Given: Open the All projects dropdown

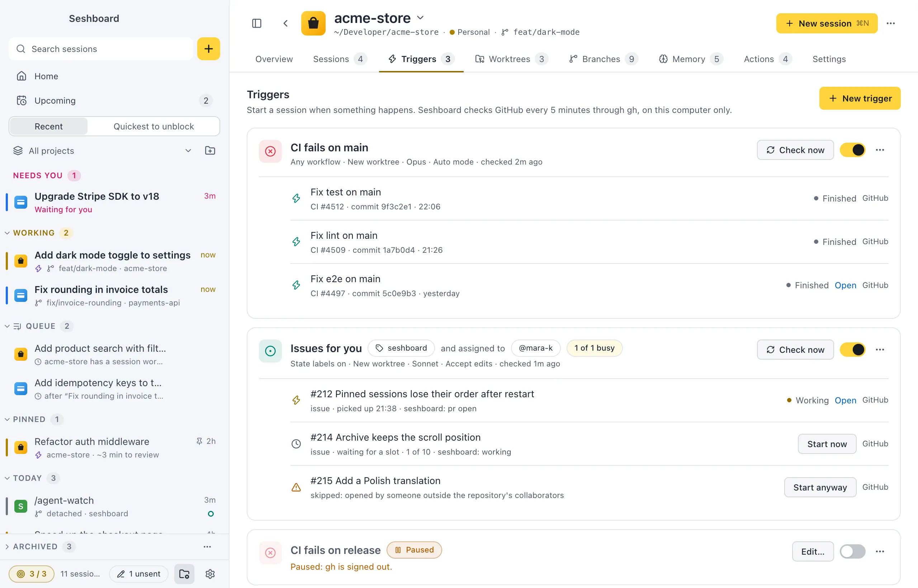Looking at the screenshot, I should pyautogui.click(x=102, y=151).
